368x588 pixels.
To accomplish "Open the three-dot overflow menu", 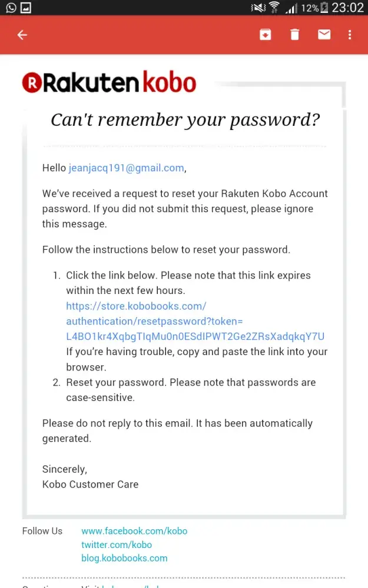I will coord(350,35).
